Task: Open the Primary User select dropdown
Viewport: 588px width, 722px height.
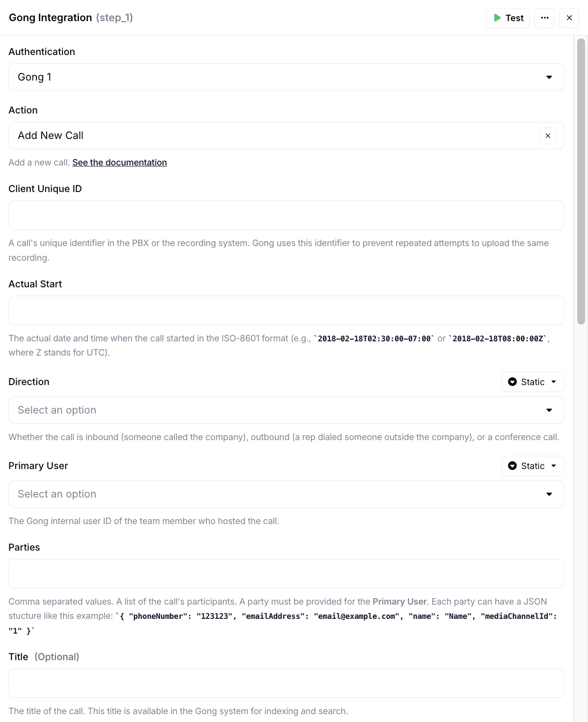Action: pyautogui.click(x=286, y=495)
